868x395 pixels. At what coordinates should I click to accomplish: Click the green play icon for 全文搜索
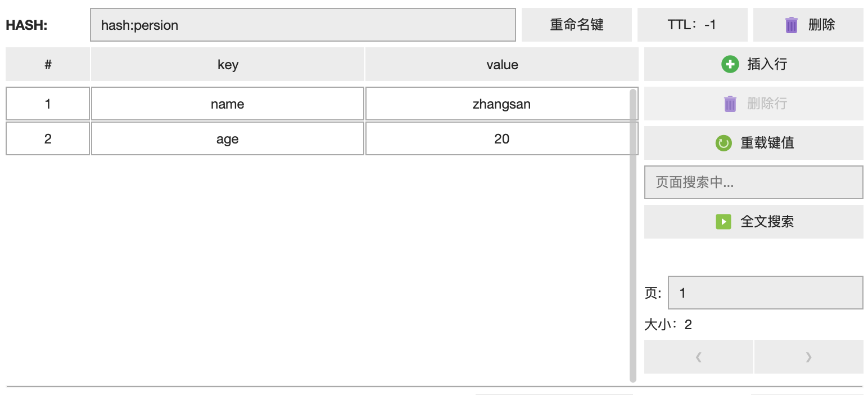723,222
